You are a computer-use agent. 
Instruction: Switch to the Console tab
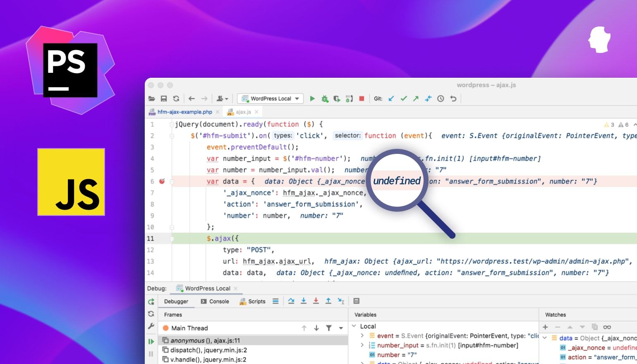pyautogui.click(x=215, y=301)
